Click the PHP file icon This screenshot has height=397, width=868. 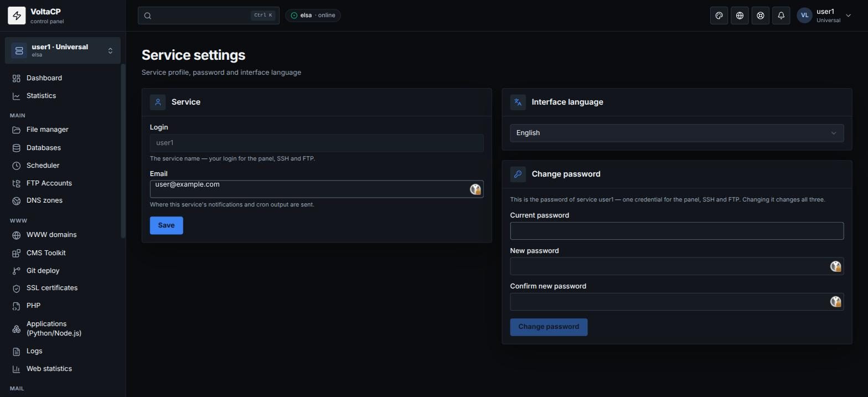[17, 306]
